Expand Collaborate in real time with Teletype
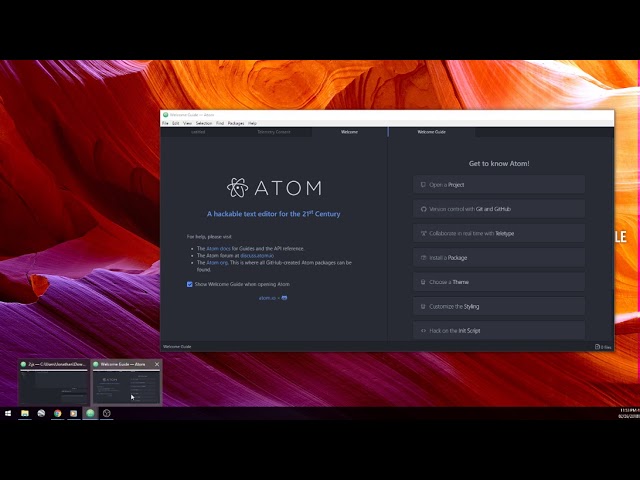The height and width of the screenshot is (480, 640). 499,233
